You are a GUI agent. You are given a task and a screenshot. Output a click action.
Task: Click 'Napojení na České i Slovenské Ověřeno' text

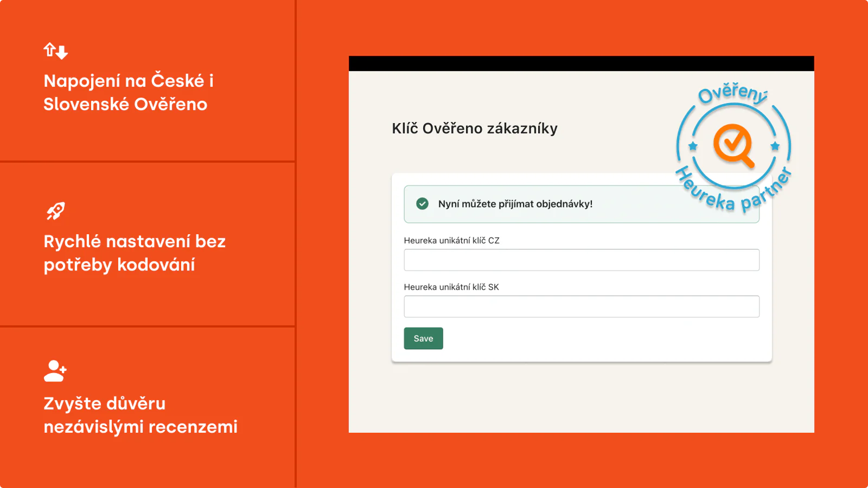pyautogui.click(x=129, y=92)
